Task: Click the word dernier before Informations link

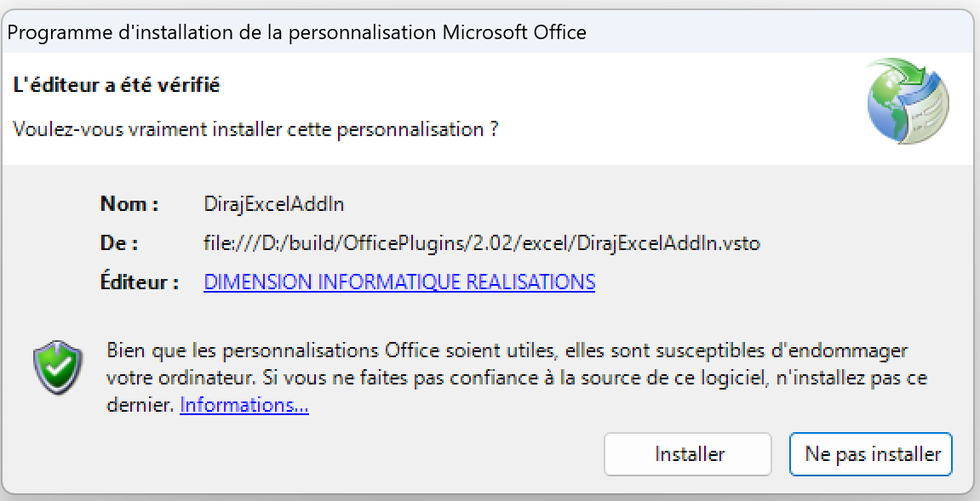Action: (x=140, y=406)
